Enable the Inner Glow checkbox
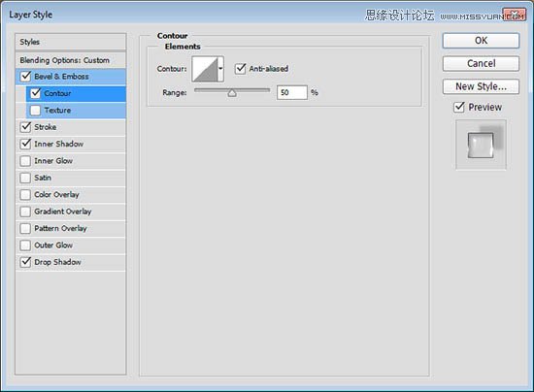Viewport: 534px width, 392px height. tap(25, 161)
